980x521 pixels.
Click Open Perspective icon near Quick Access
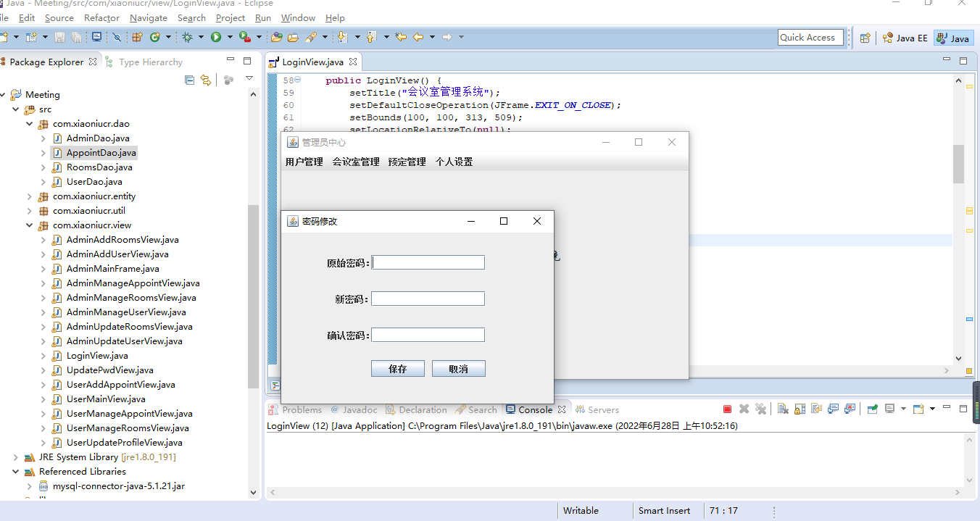(865, 38)
